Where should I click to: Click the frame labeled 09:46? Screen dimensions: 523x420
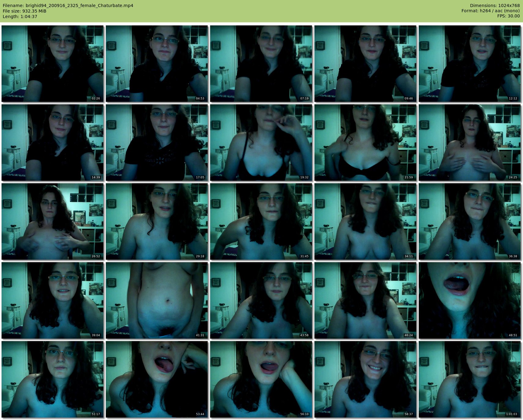[365, 63]
